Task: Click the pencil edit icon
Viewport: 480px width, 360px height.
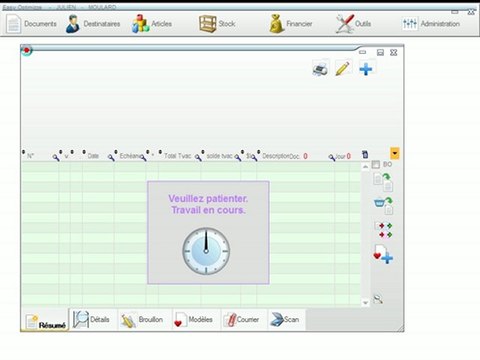Action: (x=343, y=68)
